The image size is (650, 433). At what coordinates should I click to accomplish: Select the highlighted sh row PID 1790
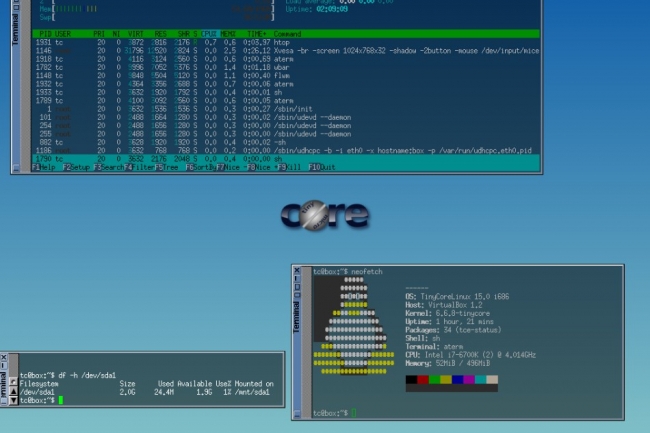click(x=286, y=159)
